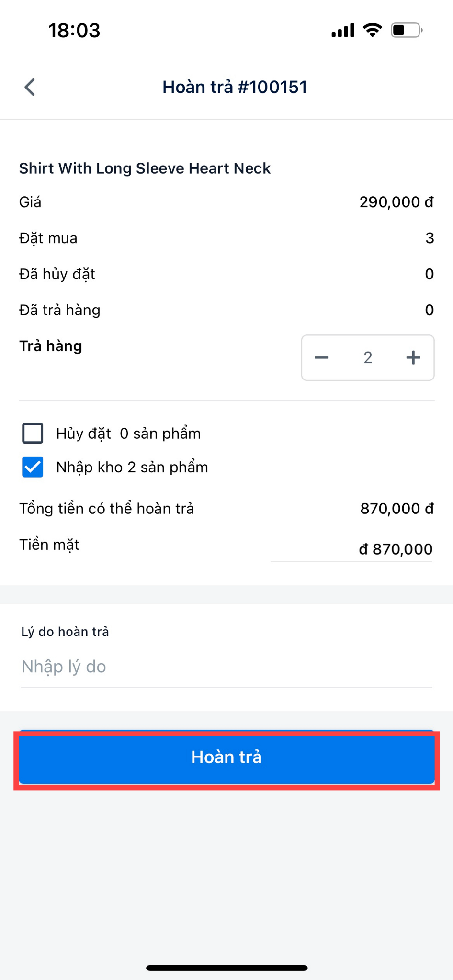Uncheck the Nhập kho 2 sản phẩm checkbox
The width and height of the screenshot is (453, 980).
point(33,467)
